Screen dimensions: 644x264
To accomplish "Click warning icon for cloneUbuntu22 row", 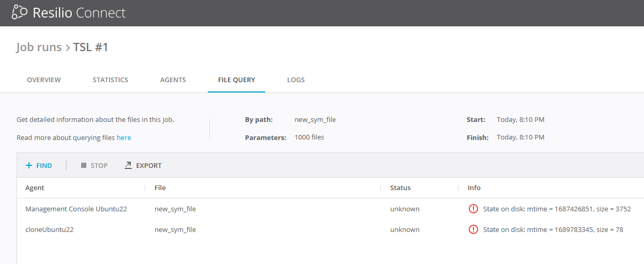I will point(473,230).
